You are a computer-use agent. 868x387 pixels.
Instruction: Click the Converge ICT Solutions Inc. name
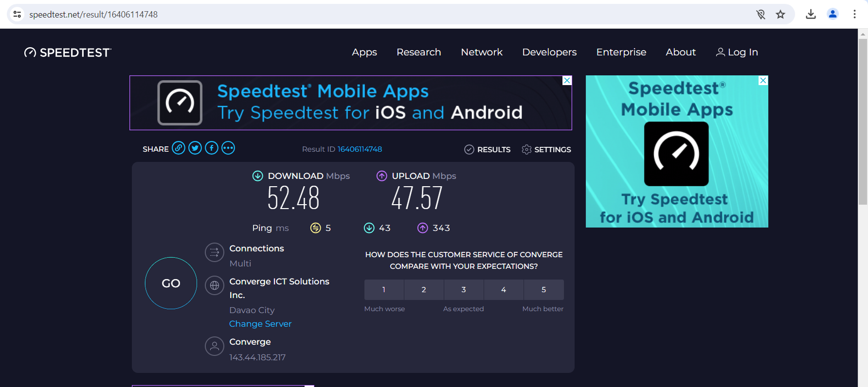pyautogui.click(x=279, y=288)
